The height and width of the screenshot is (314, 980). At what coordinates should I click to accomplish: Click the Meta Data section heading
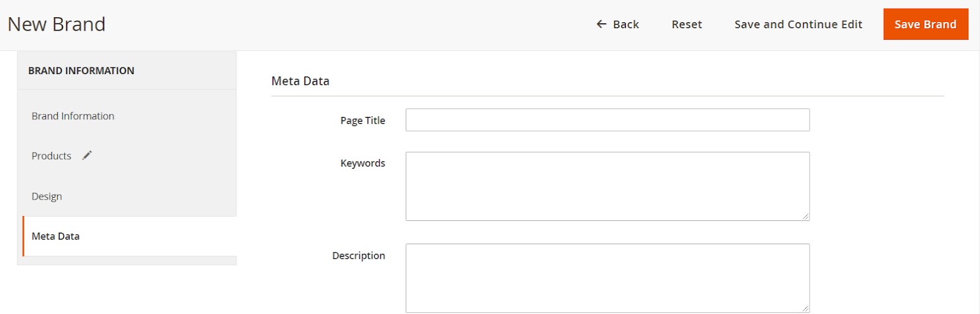coord(300,81)
